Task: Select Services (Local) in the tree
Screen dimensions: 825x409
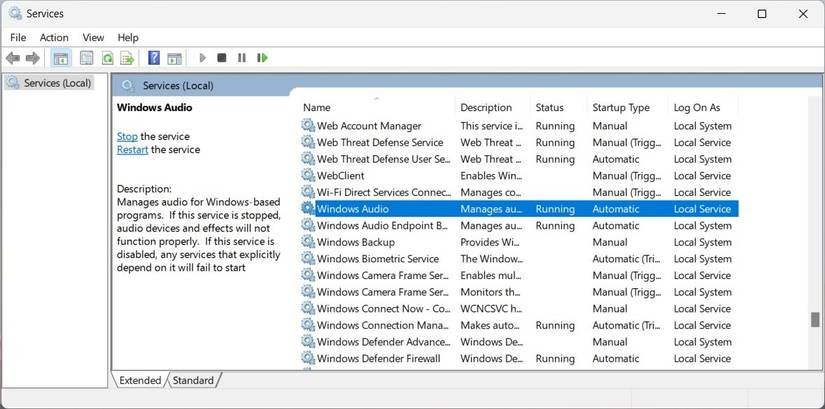Action: click(x=57, y=83)
